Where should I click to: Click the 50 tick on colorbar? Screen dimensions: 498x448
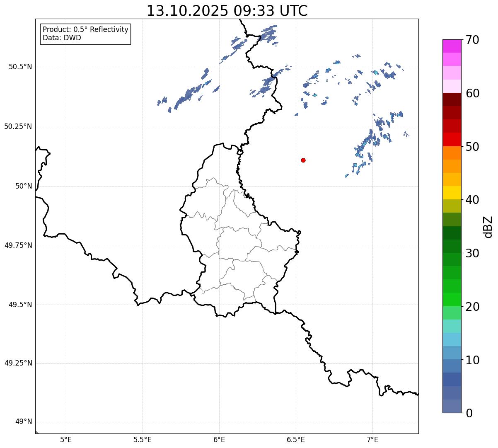pyautogui.click(x=472, y=147)
